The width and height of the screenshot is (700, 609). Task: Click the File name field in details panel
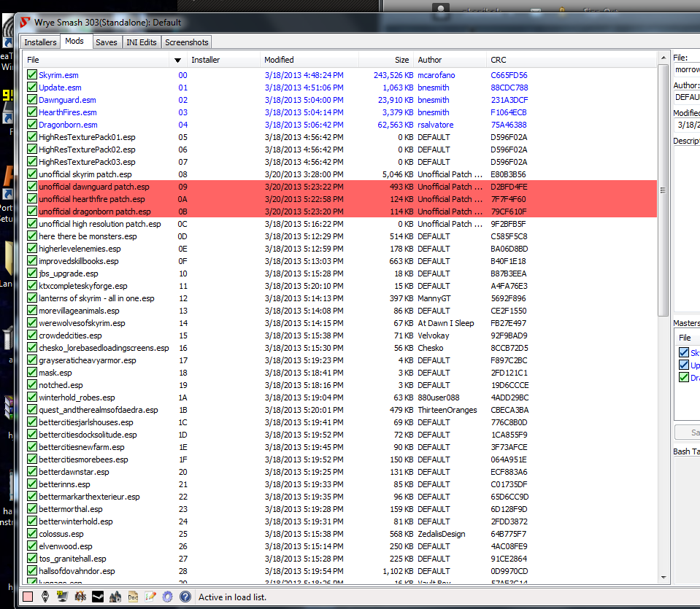pos(687,69)
